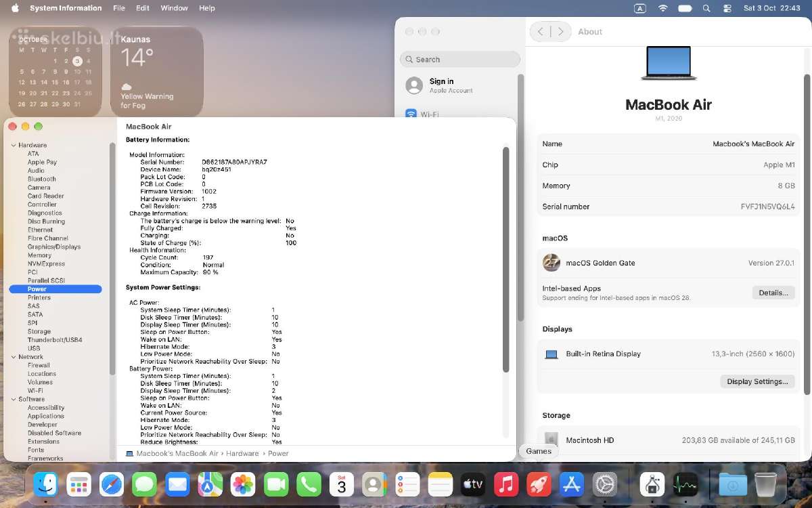
Task: Select Thunderbolt/USB4 in the Hardware list
Action: tap(55, 340)
